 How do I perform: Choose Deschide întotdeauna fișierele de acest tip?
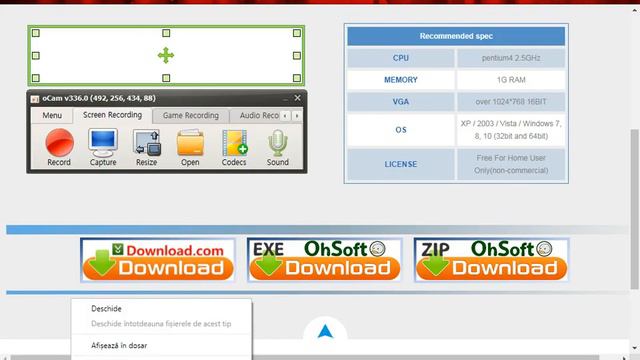coord(161,324)
